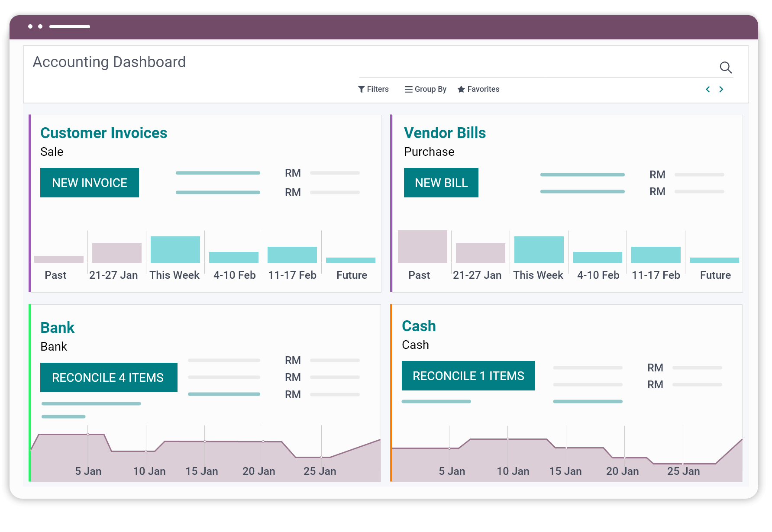Open the Bank journal title
The width and height of the screenshot is (772, 532).
[57, 328]
